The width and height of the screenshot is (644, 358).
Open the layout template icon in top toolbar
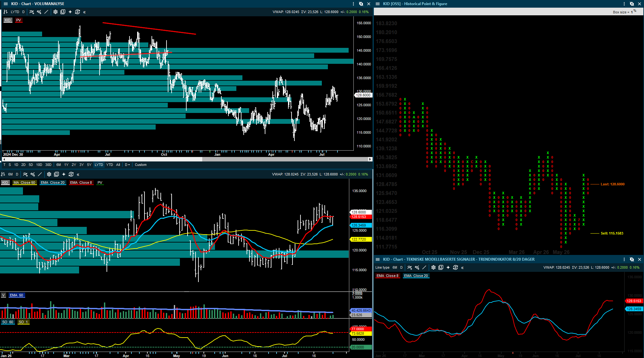coord(63,12)
